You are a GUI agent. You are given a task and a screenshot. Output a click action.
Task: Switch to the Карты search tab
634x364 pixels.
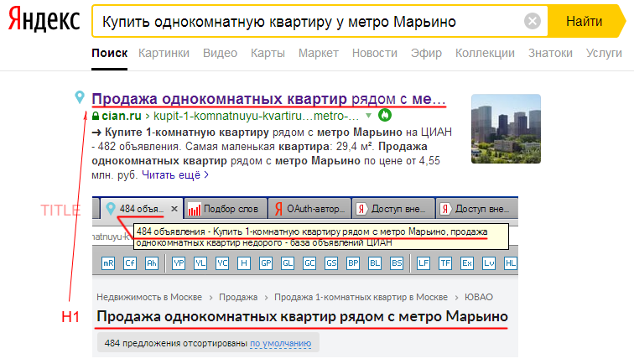pos(268,53)
